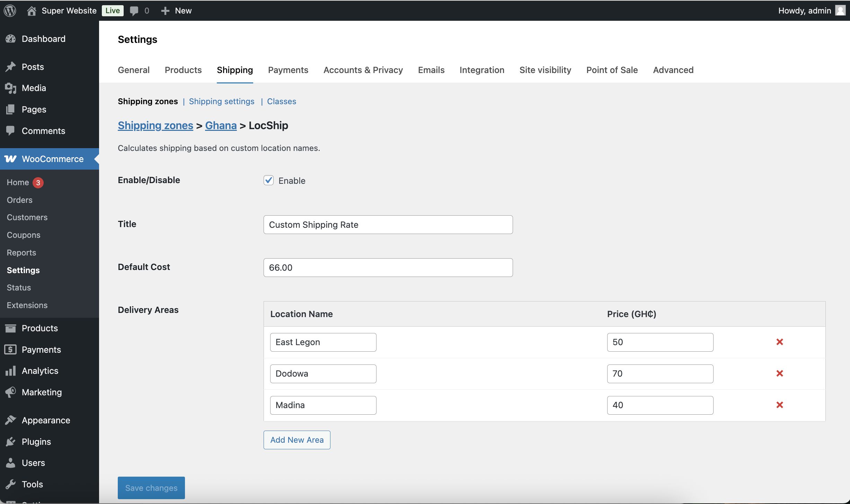Open the Plugins sidebar menu
Viewport: 850px width, 504px height.
point(36,442)
